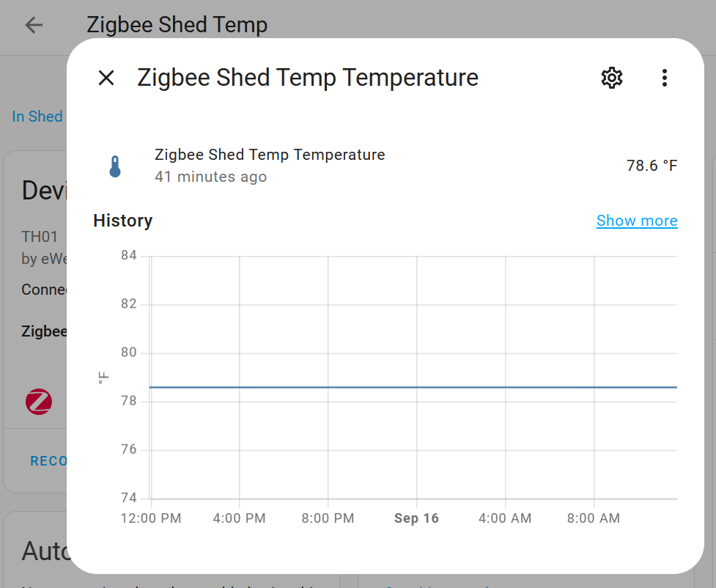This screenshot has width=716, height=588.
Task: Open Show more history
Action: 636,220
